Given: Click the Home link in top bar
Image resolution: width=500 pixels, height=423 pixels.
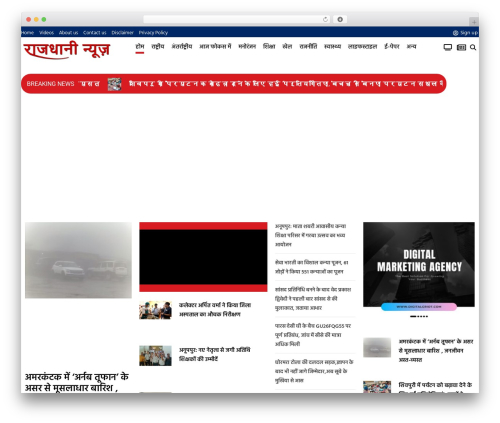Looking at the screenshot, I should click(27, 33).
